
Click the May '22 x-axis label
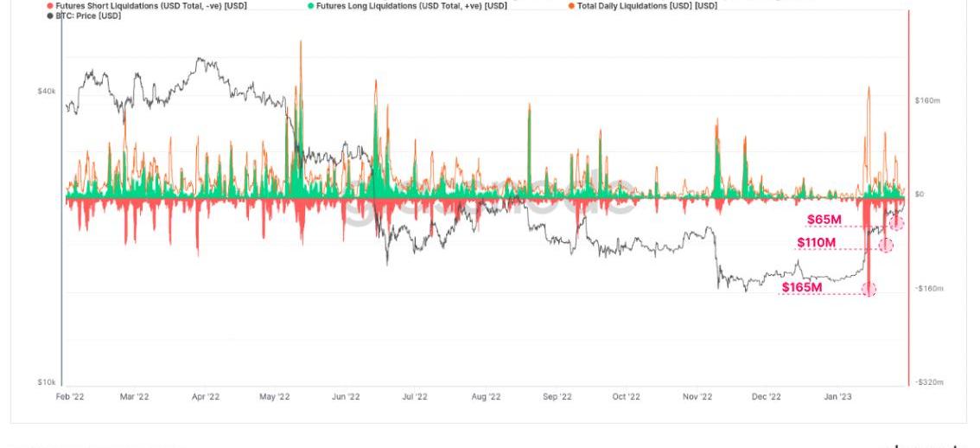[273, 396]
